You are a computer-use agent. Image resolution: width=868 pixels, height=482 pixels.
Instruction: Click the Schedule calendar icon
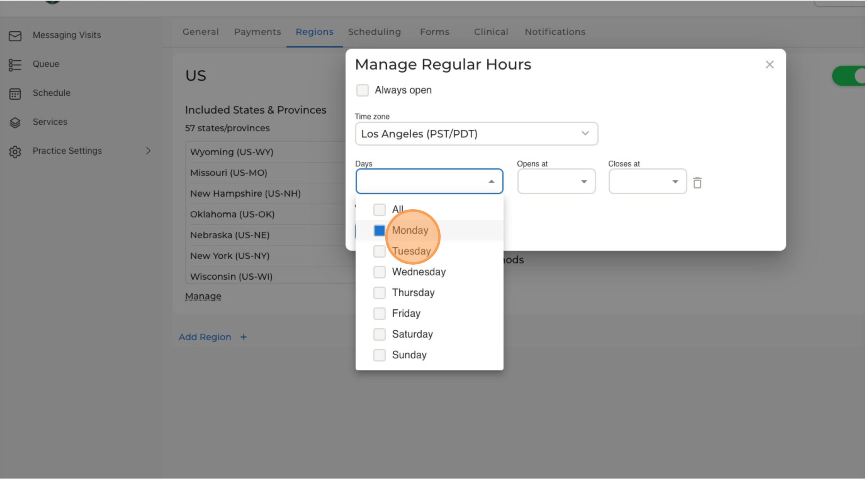15,93
